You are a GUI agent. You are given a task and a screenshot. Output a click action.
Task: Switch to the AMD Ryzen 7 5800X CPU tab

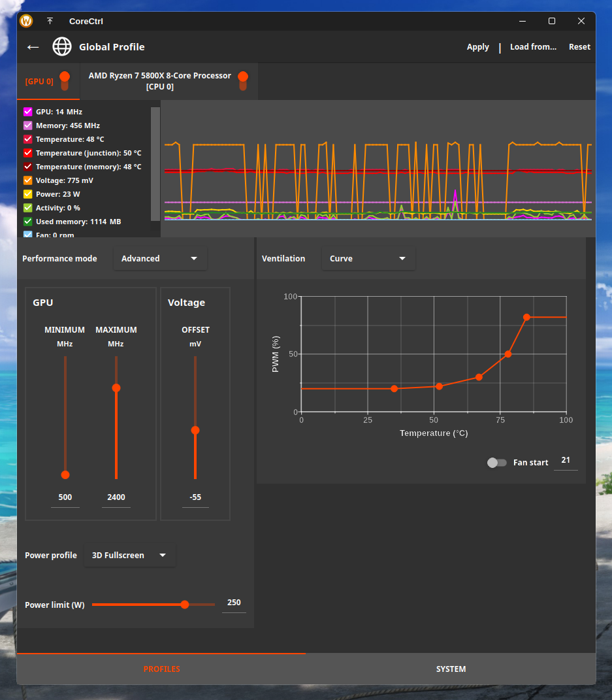[169, 81]
